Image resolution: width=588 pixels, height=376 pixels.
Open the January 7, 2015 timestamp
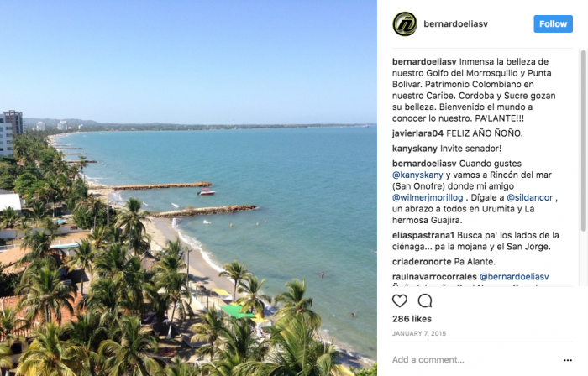[x=419, y=333]
